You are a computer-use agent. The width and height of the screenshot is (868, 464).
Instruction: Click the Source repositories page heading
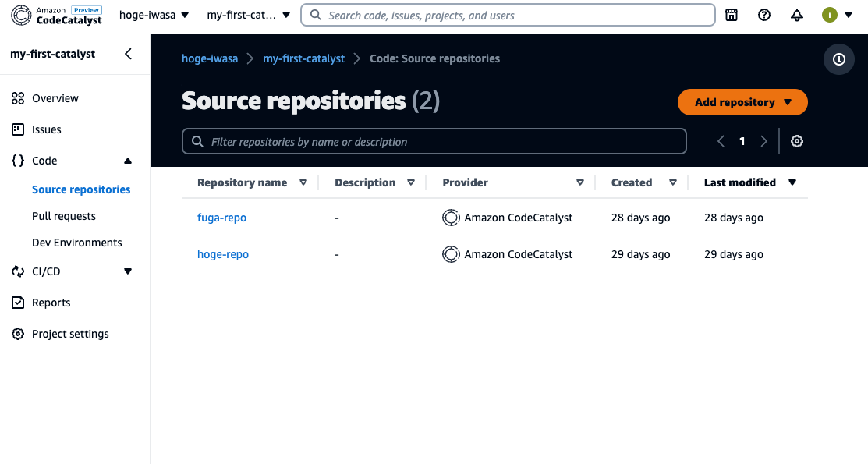pos(310,101)
